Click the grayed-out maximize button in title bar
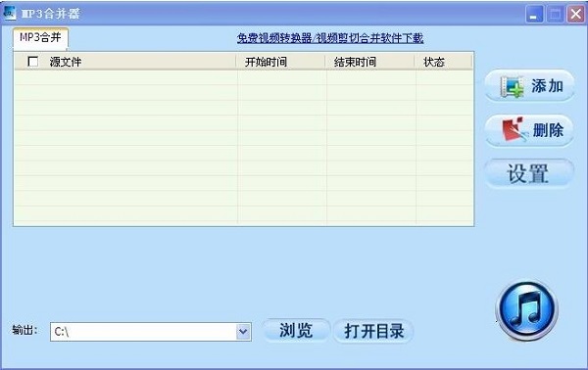The width and height of the screenshot is (588, 370). tap(555, 15)
